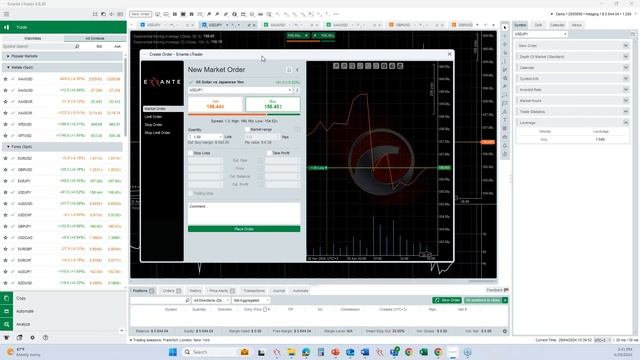Collapse order form with arrow icon
The image size is (640, 360).
tap(297, 70)
